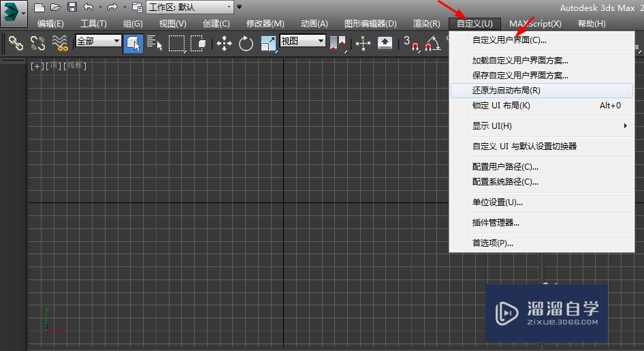The width and height of the screenshot is (644, 351).
Task: Open the 全部 selection filter dropdown
Action: pyautogui.click(x=98, y=41)
